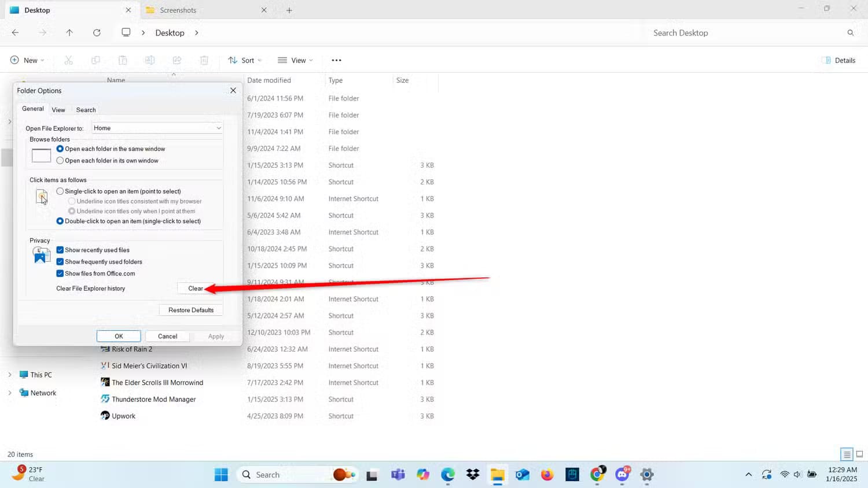Open the New item dropdown
Image resolution: width=868 pixels, height=488 pixels.
(27, 60)
